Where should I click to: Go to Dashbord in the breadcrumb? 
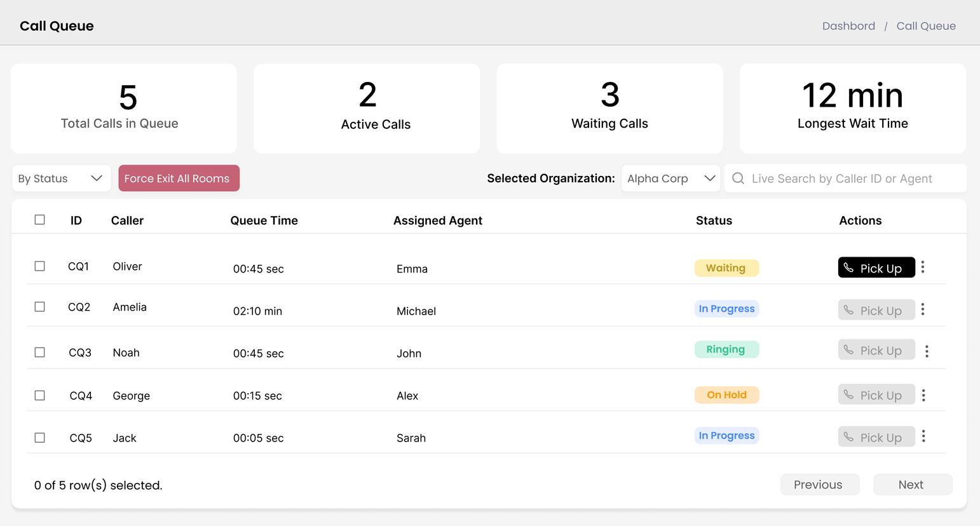coord(848,26)
